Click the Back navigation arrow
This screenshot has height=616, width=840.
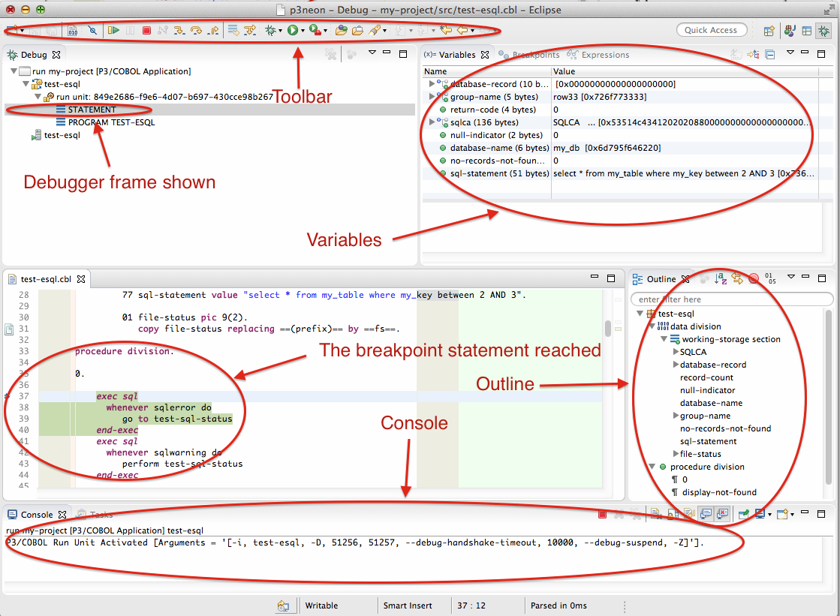(x=462, y=31)
